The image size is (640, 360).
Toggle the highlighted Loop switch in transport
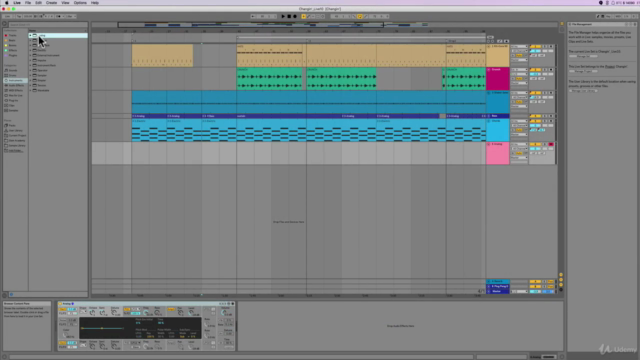(x=360, y=16)
